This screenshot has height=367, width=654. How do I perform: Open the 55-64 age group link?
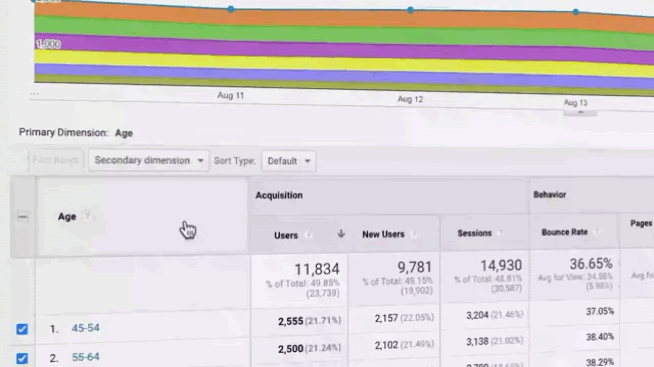tap(86, 357)
